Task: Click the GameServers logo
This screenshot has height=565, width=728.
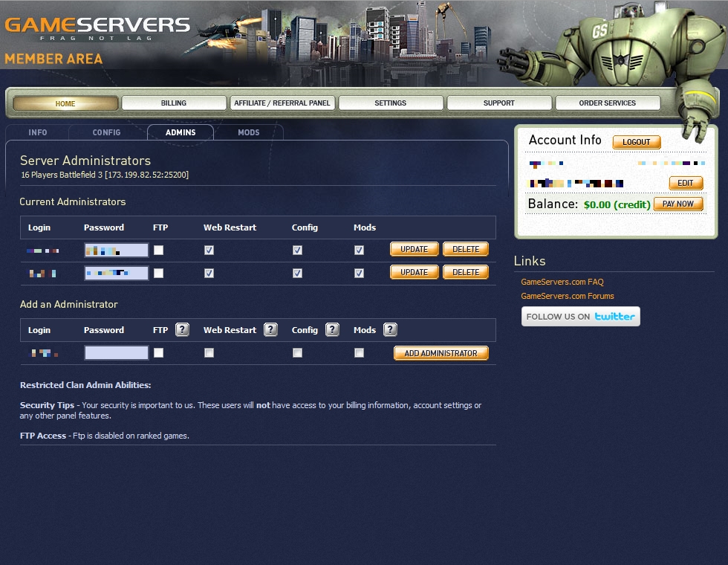Action: 97,29
